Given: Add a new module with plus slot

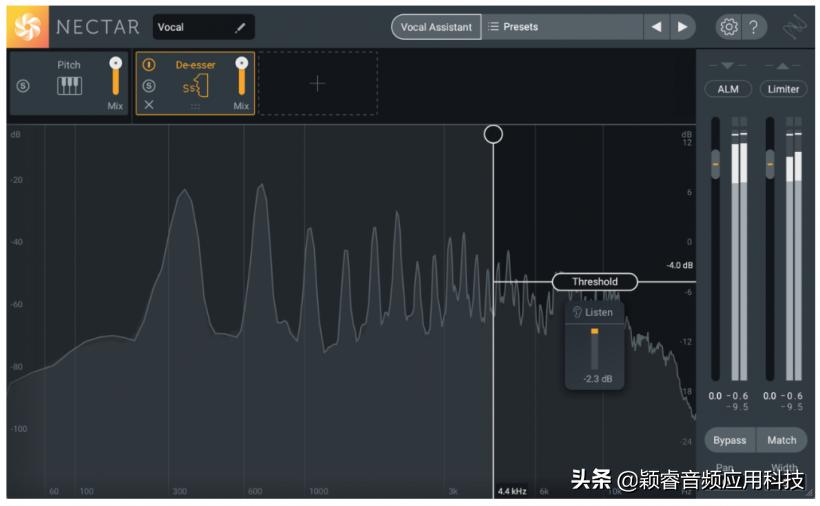Looking at the screenshot, I should [318, 84].
